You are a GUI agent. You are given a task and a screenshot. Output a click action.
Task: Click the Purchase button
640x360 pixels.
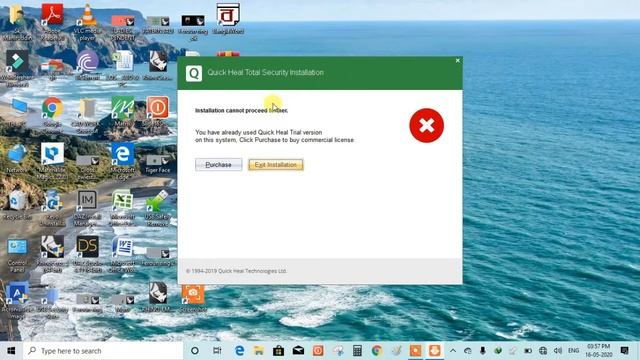[x=218, y=164]
